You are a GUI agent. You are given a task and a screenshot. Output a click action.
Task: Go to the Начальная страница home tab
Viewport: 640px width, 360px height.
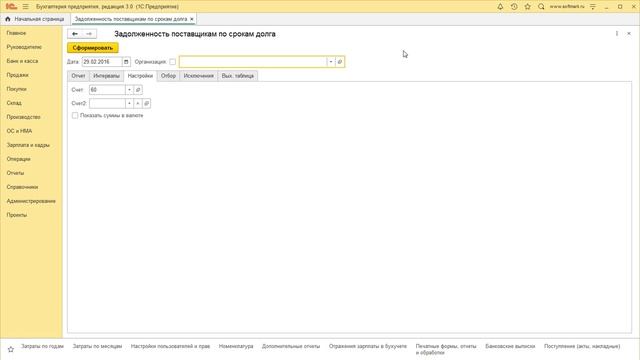35,19
